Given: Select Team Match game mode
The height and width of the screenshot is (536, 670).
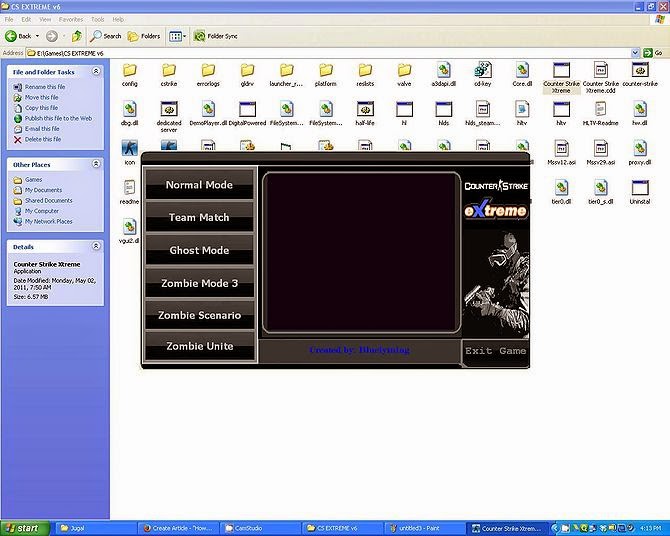Looking at the screenshot, I should click(200, 217).
